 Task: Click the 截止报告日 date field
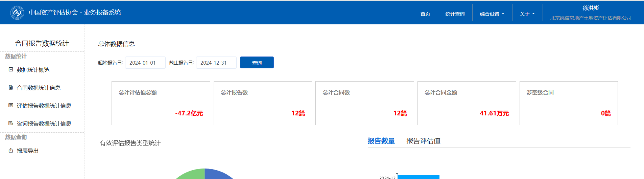216,63
